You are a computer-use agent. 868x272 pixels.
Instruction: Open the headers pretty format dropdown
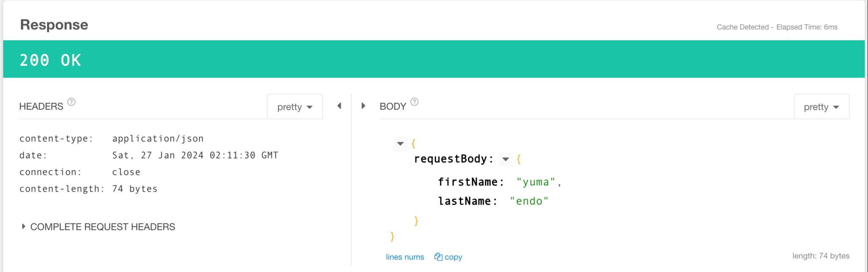click(295, 107)
